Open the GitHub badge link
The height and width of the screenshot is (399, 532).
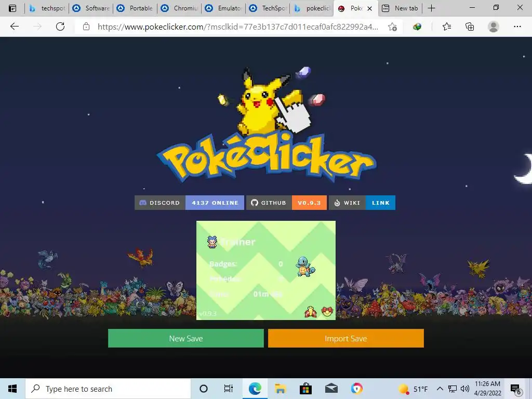pos(269,203)
